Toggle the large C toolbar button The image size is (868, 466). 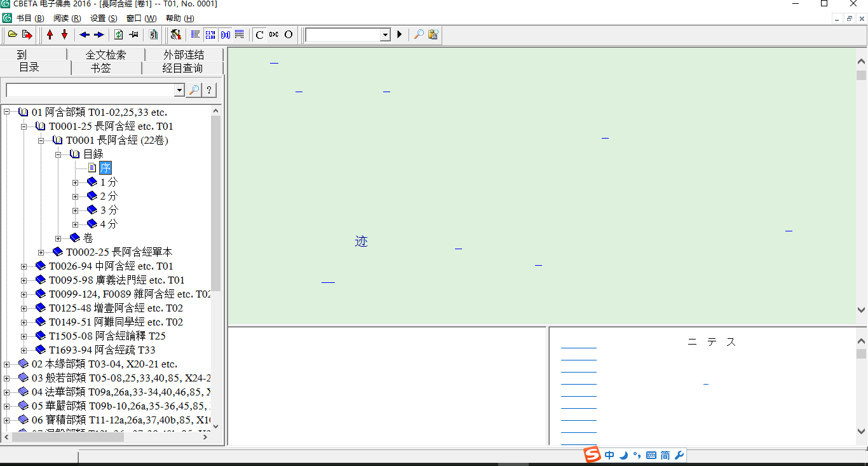pyautogui.click(x=259, y=34)
